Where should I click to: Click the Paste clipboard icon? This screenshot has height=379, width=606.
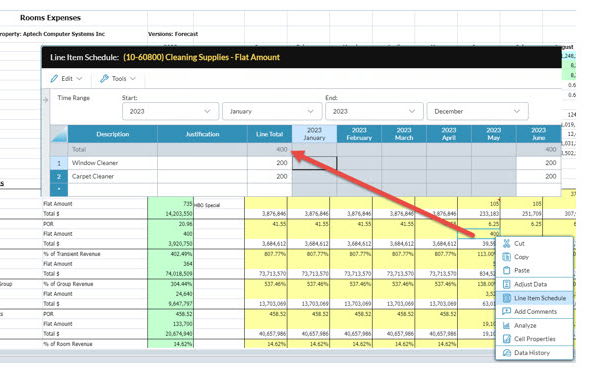[x=507, y=270]
